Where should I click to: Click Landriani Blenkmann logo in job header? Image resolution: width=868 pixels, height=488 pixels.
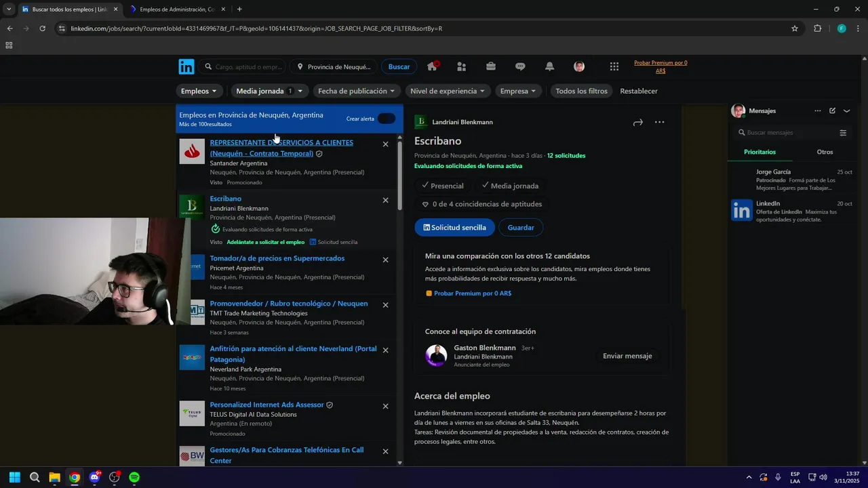coord(421,122)
